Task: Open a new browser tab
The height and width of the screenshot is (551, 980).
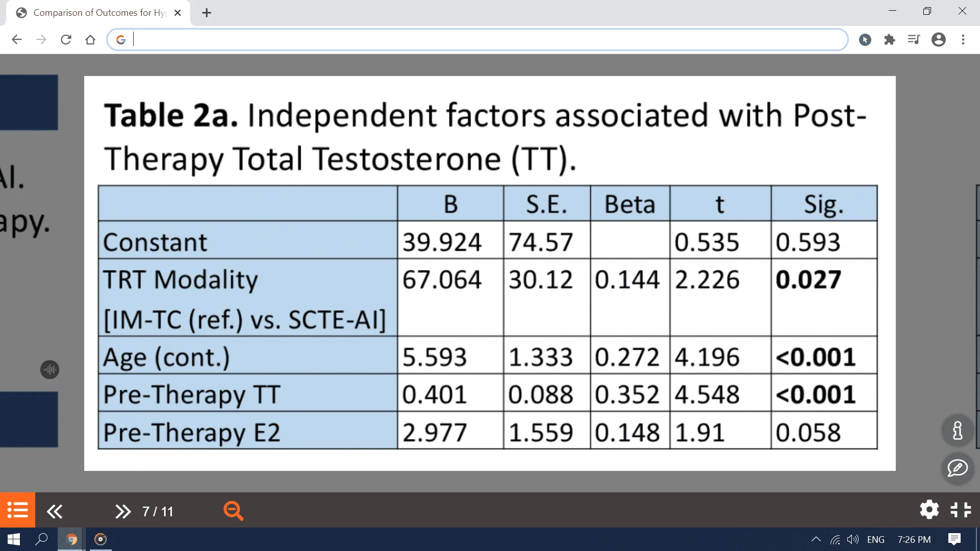Action: (x=207, y=13)
